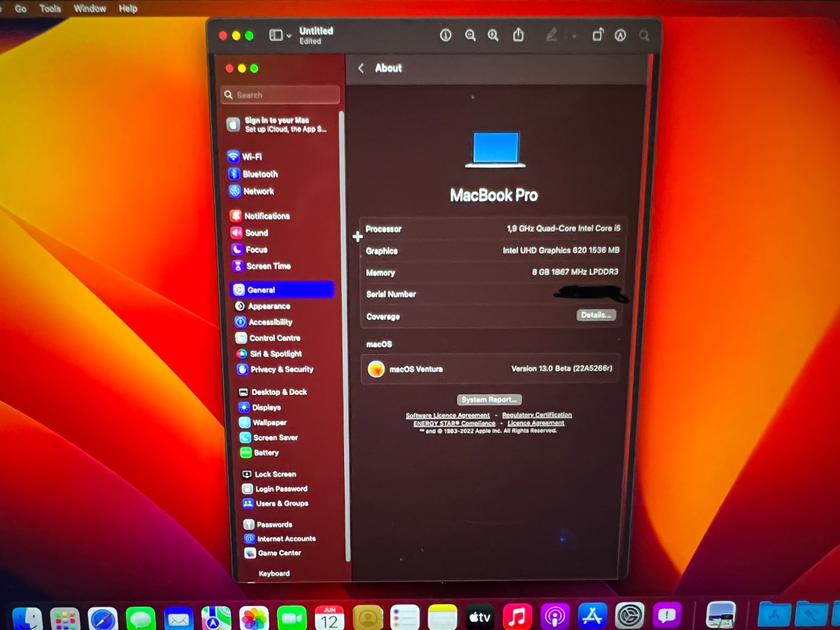Click the System Report… button

click(x=489, y=400)
